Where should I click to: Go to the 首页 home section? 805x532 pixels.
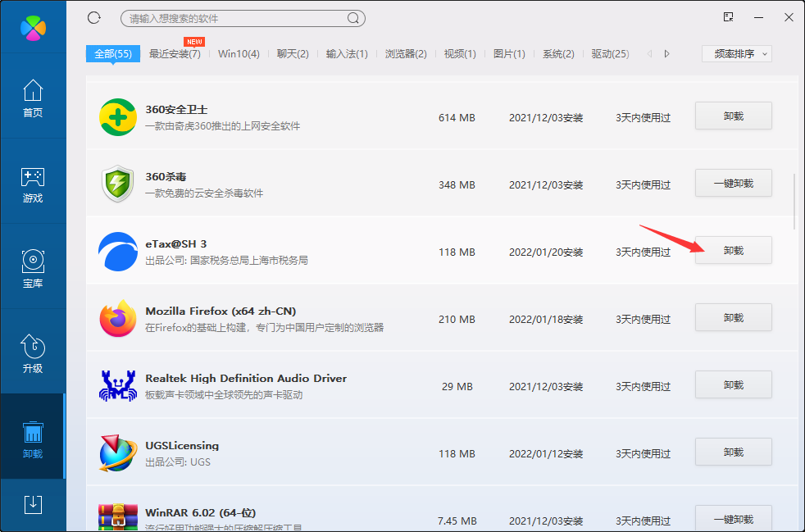click(33, 98)
